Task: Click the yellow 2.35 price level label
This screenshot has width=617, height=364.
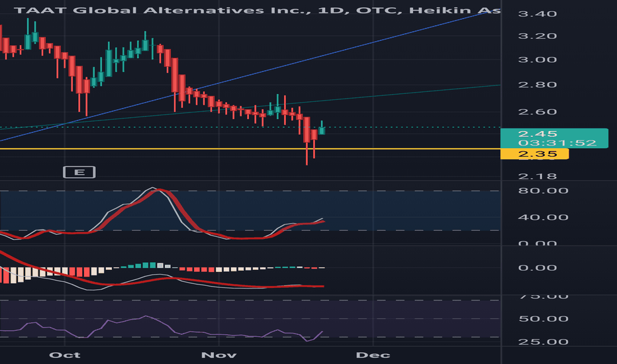Action: point(534,154)
